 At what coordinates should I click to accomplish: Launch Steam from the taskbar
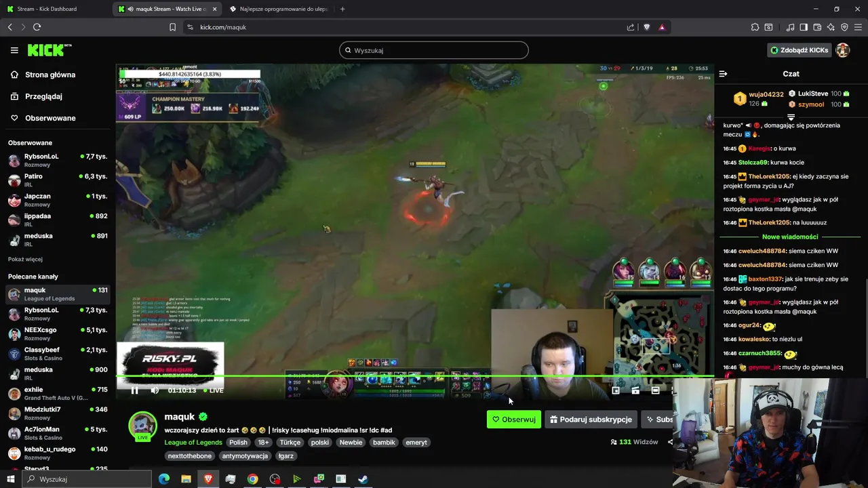363,479
